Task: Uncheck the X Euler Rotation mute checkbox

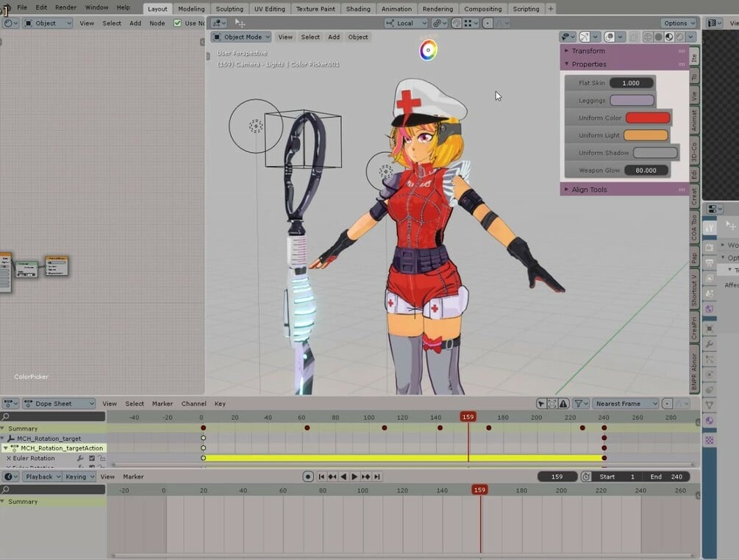Action: pyautogui.click(x=92, y=459)
